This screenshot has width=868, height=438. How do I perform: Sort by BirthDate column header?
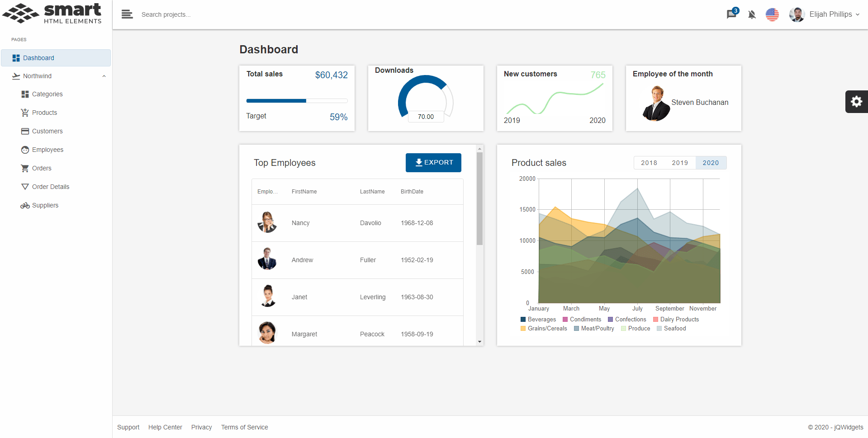point(412,192)
